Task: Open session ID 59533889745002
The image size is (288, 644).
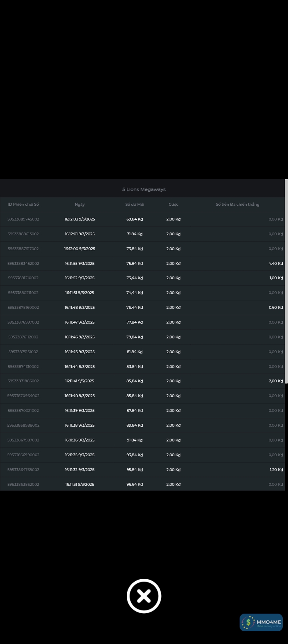Action: pyautogui.click(x=23, y=219)
